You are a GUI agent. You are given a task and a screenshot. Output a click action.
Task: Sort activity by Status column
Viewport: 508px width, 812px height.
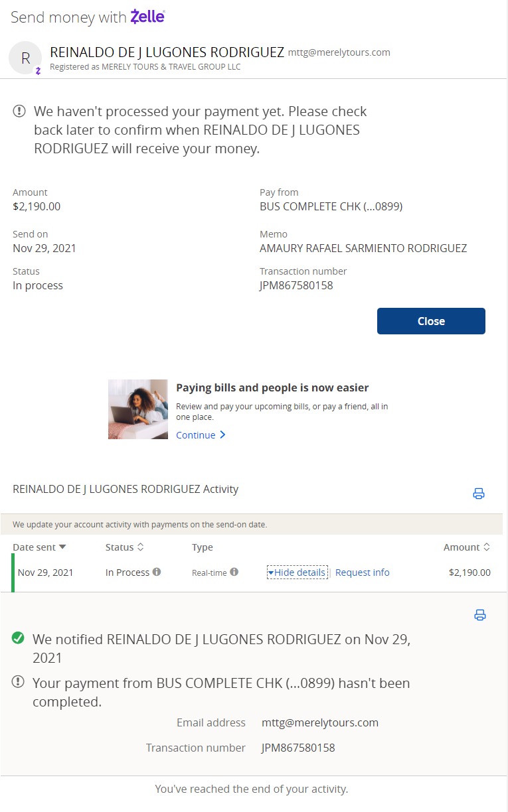click(125, 547)
